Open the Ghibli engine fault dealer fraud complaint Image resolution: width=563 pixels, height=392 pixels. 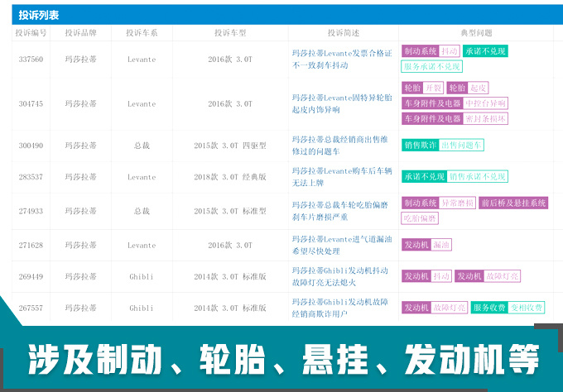pos(342,308)
